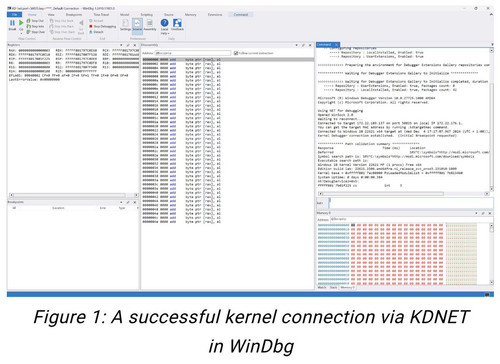Click the Command output horizontal scrollbar
The height and width of the screenshot is (364, 500).
403,193
